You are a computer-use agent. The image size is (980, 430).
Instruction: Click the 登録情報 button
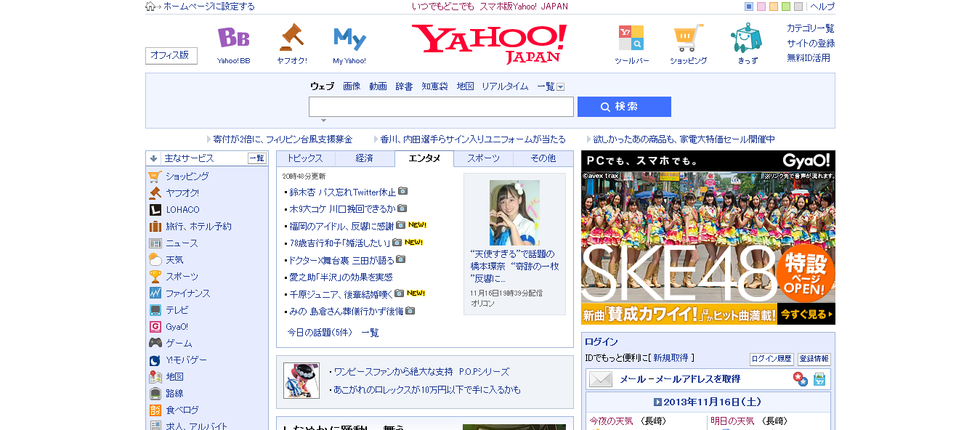[814, 359]
